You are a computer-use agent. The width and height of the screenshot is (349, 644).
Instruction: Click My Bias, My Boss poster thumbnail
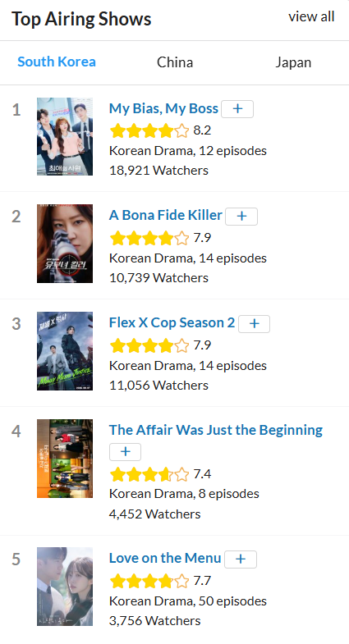pyautogui.click(x=65, y=136)
